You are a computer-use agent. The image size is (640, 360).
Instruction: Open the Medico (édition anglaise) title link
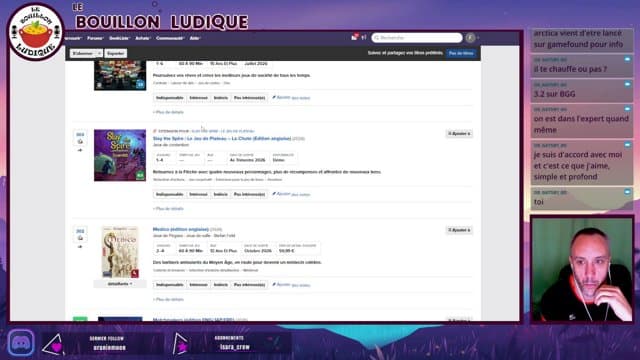(x=181, y=229)
